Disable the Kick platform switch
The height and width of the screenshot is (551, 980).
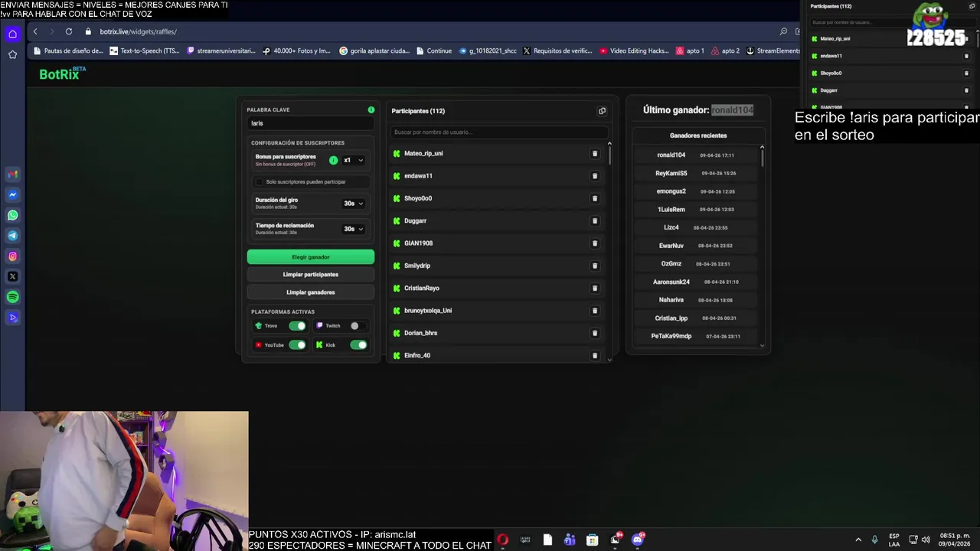(358, 345)
